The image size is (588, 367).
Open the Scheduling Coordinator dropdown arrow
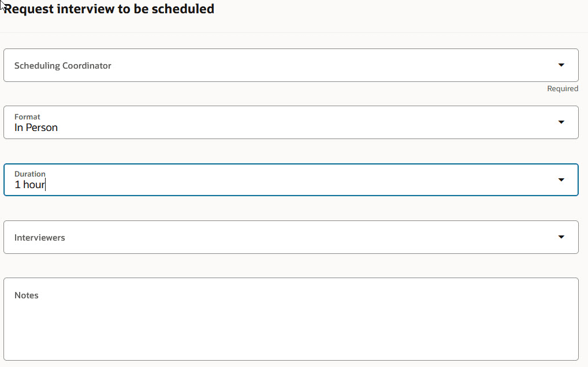pyautogui.click(x=561, y=65)
